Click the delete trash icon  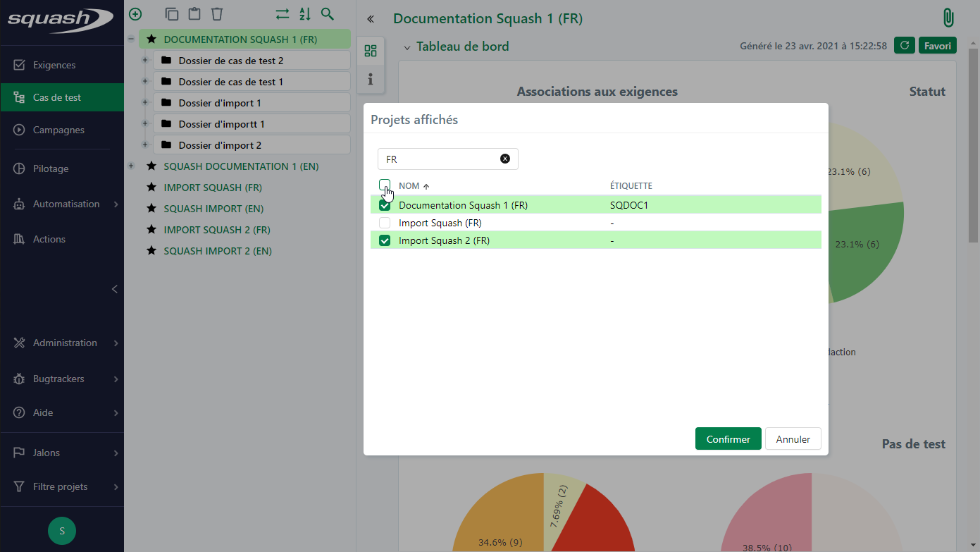tap(217, 14)
